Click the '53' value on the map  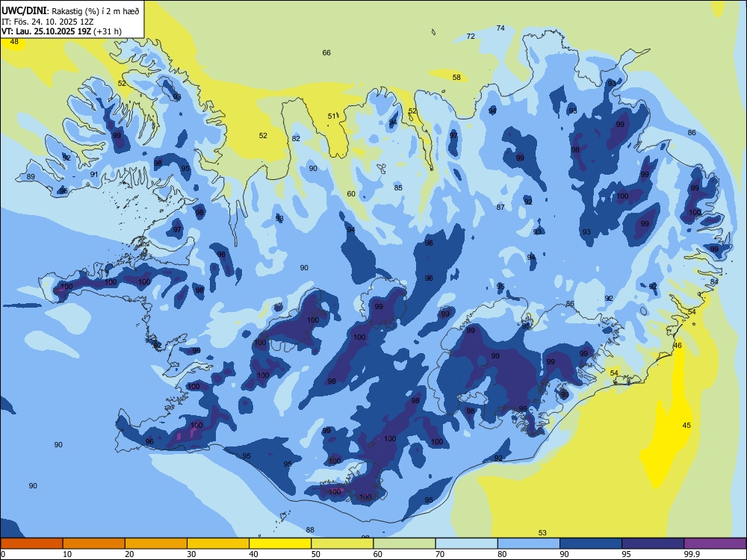(542, 533)
